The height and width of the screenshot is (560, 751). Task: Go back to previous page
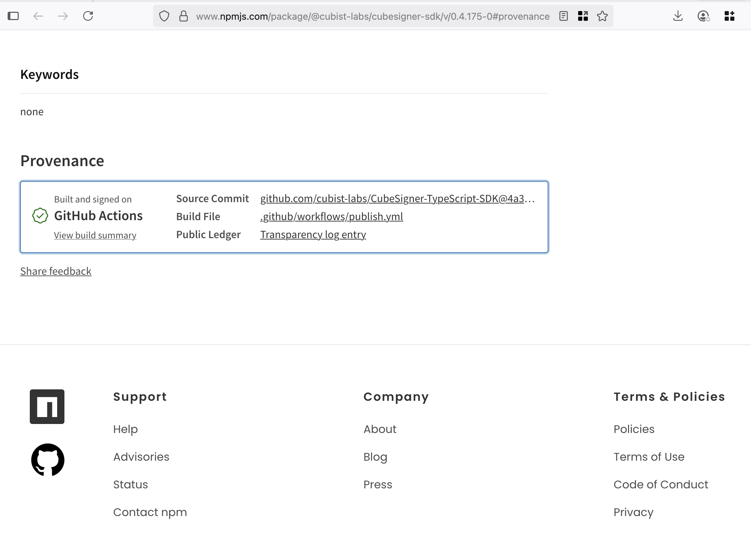[x=38, y=16]
